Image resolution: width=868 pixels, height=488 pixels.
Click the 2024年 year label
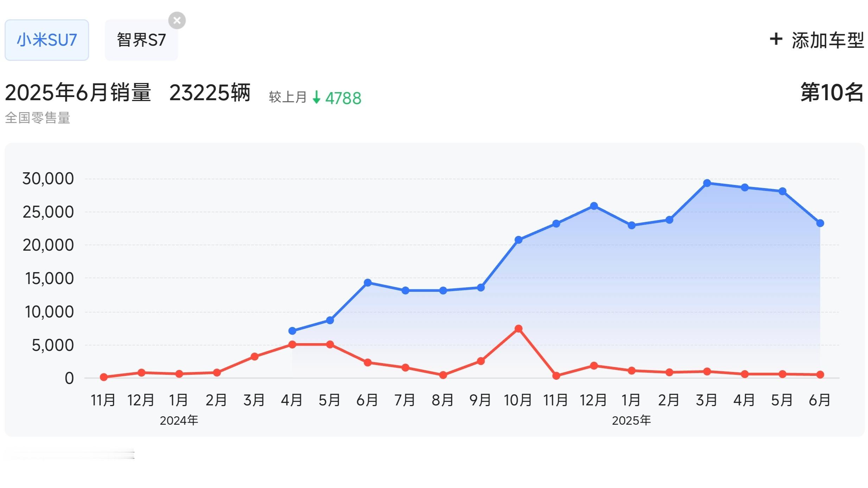click(x=179, y=420)
